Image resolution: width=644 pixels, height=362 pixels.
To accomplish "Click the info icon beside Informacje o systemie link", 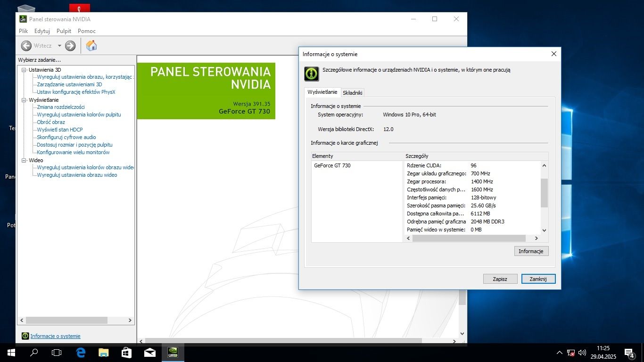I will (25, 336).
